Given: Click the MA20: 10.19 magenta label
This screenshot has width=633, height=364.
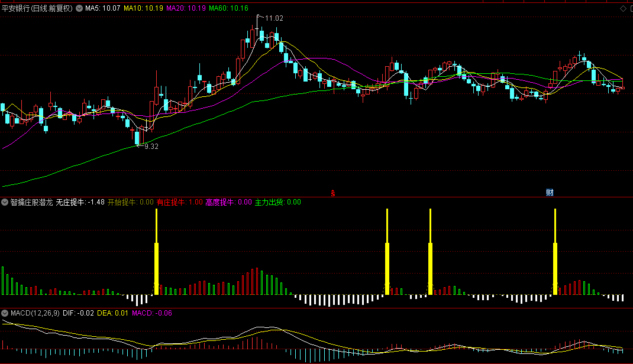Looking at the screenshot, I should [186, 8].
